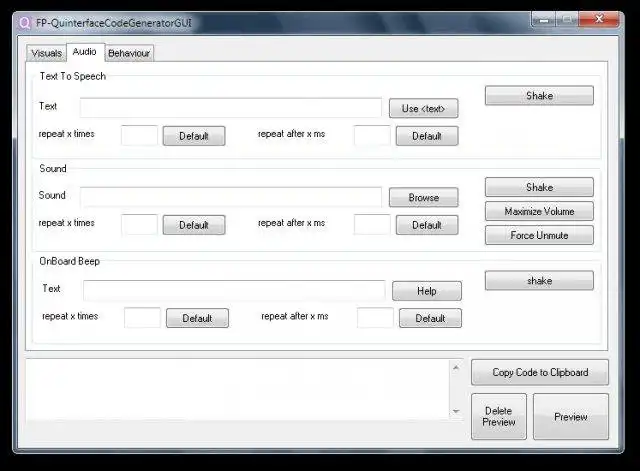Open Help for OnBoard Beep
This screenshot has width=640, height=471.
click(x=427, y=291)
